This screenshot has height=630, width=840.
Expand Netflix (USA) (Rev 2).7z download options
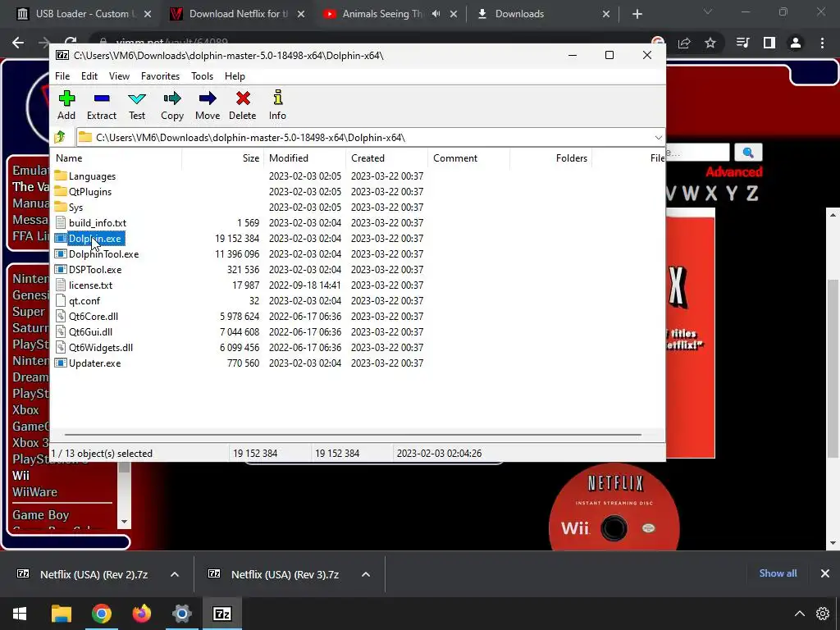(175, 574)
